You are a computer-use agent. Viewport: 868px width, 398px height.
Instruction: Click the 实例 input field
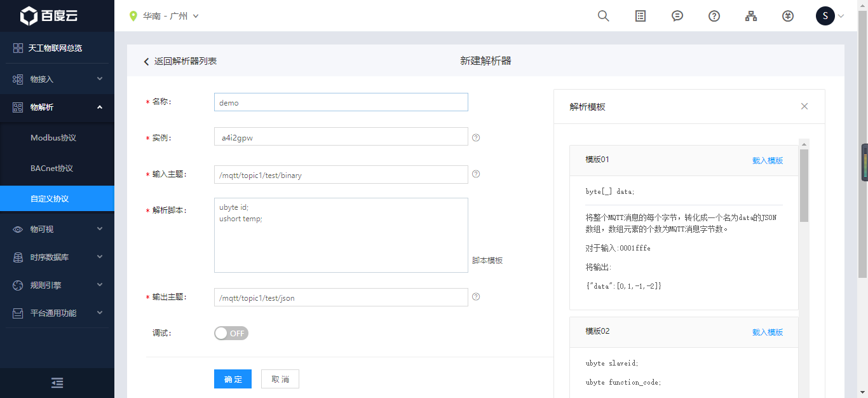pos(341,137)
